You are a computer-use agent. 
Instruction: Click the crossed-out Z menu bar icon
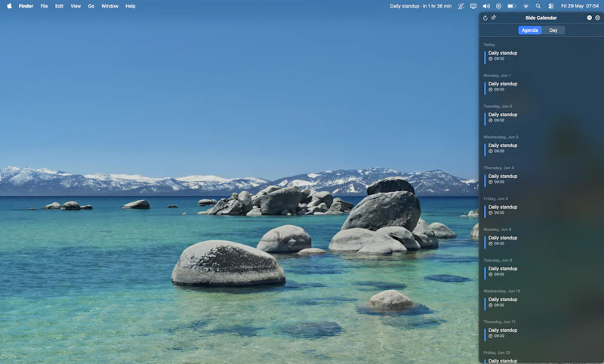tap(461, 6)
